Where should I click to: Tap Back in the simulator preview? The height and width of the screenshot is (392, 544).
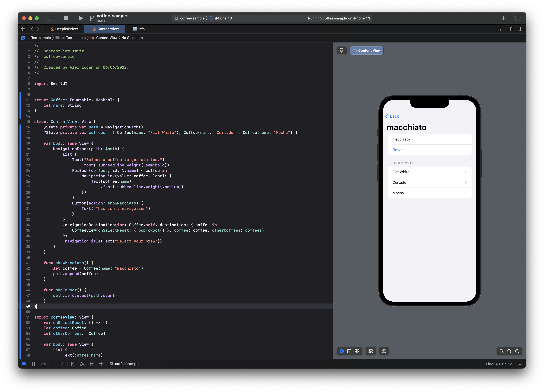[392, 116]
